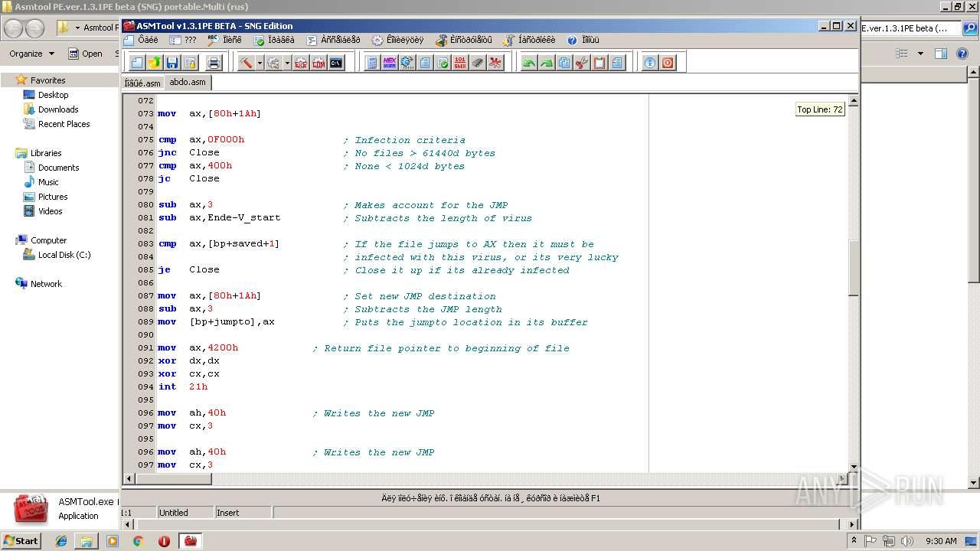Open the 'Íàñòðîéêè' settings menu
This screenshot has width=980, height=551.
click(x=530, y=40)
